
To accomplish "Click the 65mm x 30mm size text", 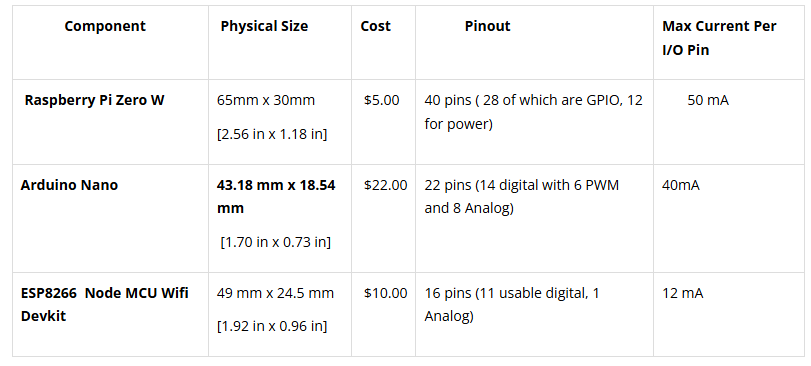I will click(x=266, y=100).
